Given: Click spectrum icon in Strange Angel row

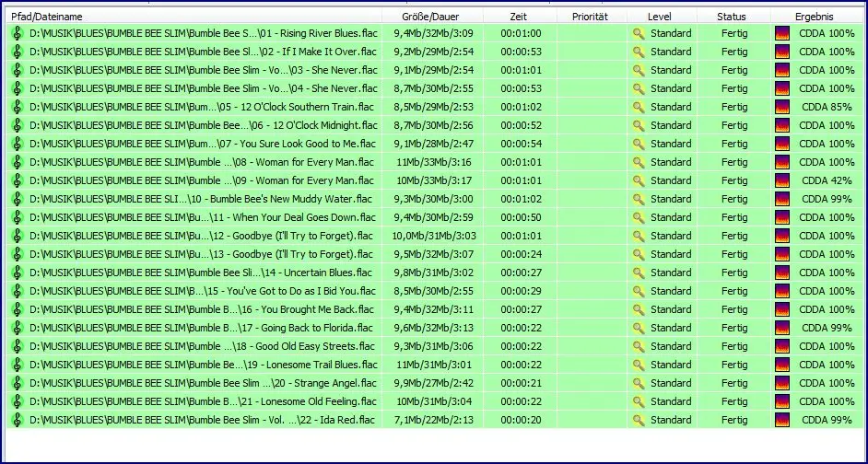Looking at the screenshot, I should pos(781,383).
